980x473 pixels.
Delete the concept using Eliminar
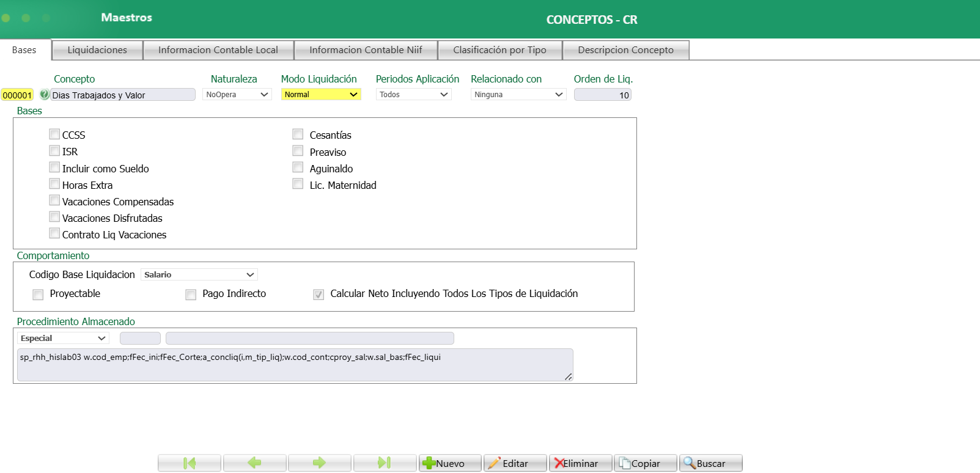(x=580, y=463)
